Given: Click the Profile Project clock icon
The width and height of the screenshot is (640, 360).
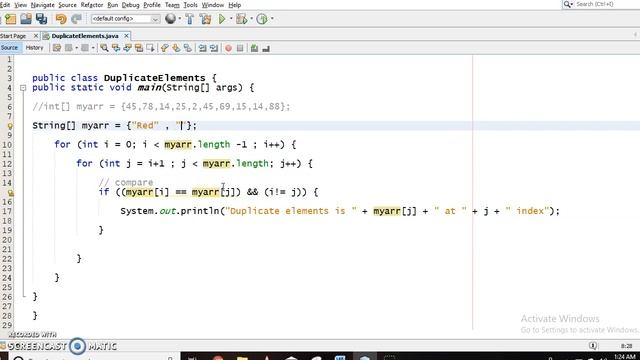Looking at the screenshot, I should (262, 19).
